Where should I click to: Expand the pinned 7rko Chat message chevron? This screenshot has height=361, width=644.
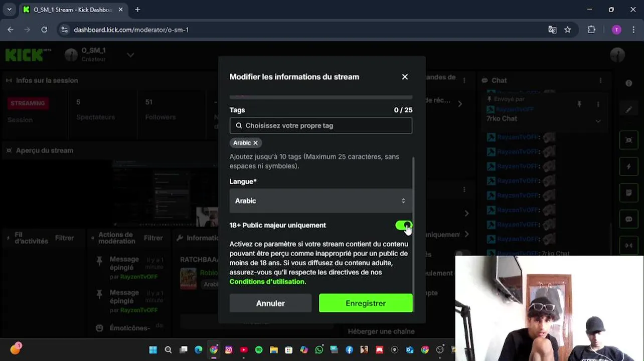click(598, 121)
